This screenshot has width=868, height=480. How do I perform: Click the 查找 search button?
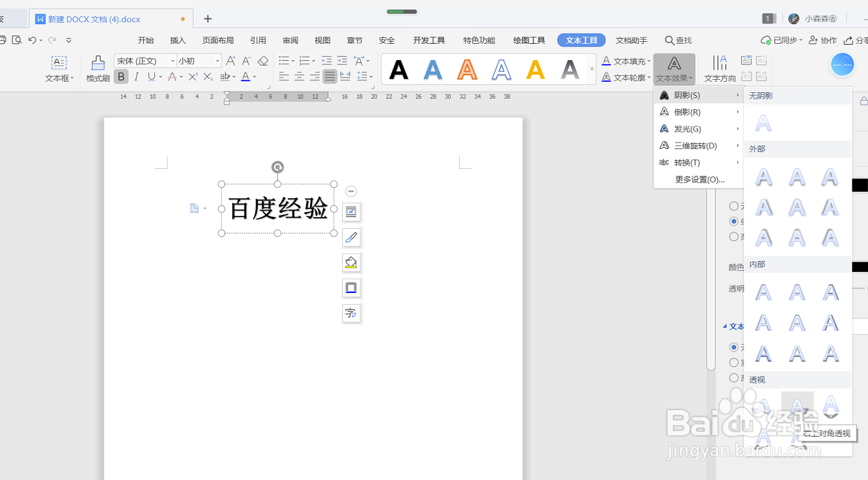(x=678, y=41)
